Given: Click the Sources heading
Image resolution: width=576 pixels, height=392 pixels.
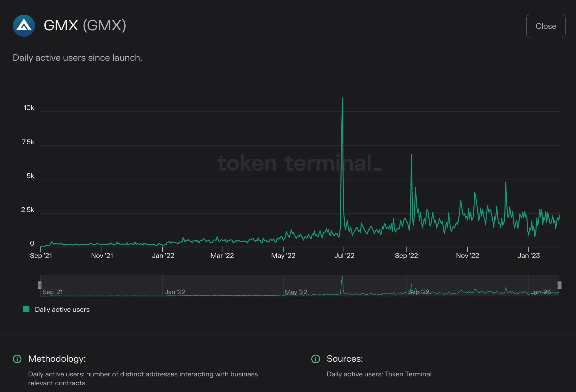Looking at the screenshot, I should (345, 359).
